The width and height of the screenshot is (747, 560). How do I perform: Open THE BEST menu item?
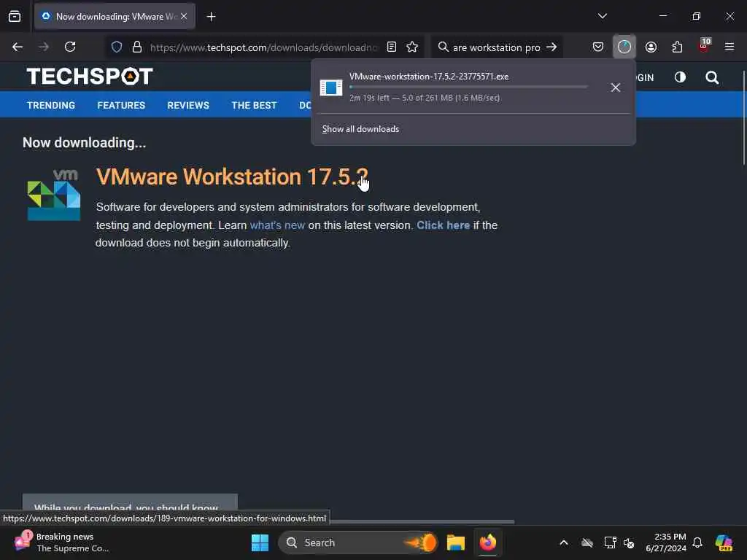coord(254,105)
